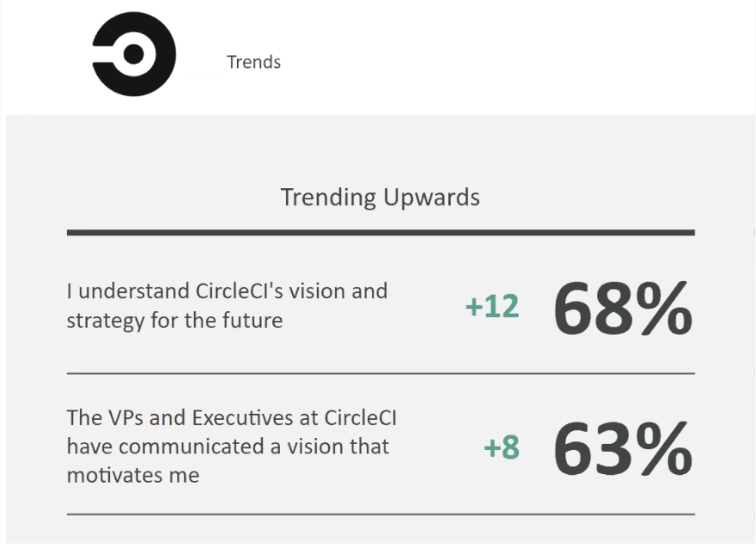Select the 68% score value

(623, 308)
